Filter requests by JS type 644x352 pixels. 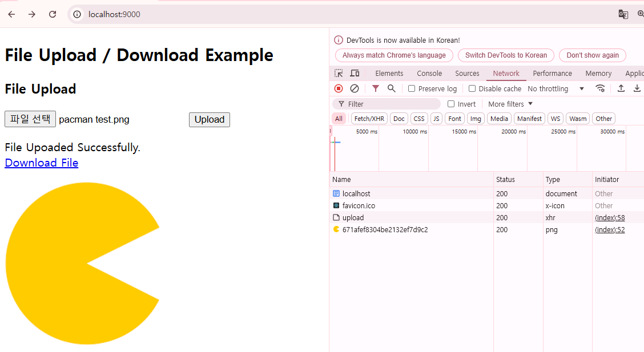click(436, 119)
